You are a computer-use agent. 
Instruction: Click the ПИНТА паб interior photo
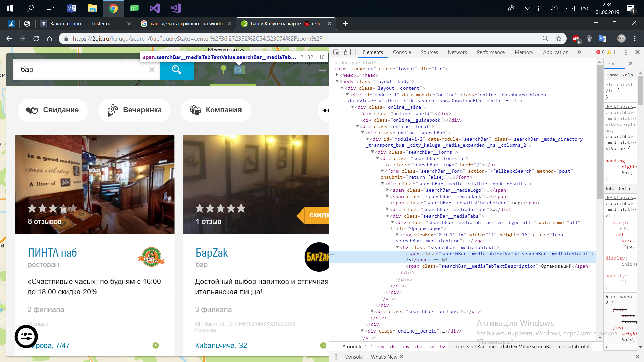95,184
